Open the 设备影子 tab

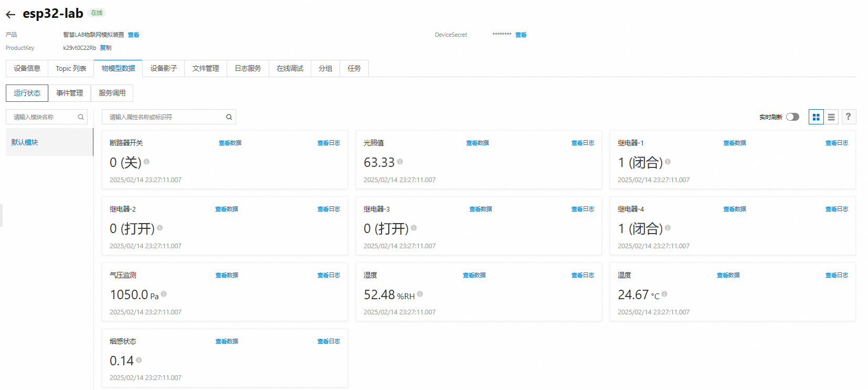[x=163, y=68]
